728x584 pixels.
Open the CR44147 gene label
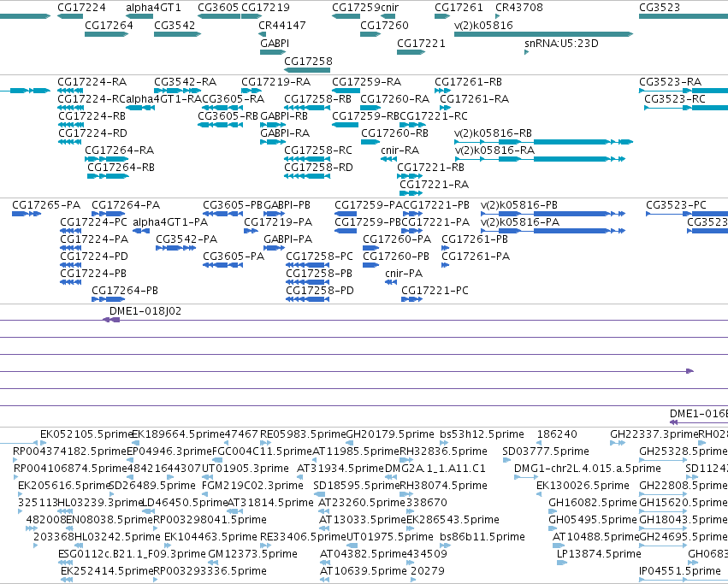pos(281,25)
